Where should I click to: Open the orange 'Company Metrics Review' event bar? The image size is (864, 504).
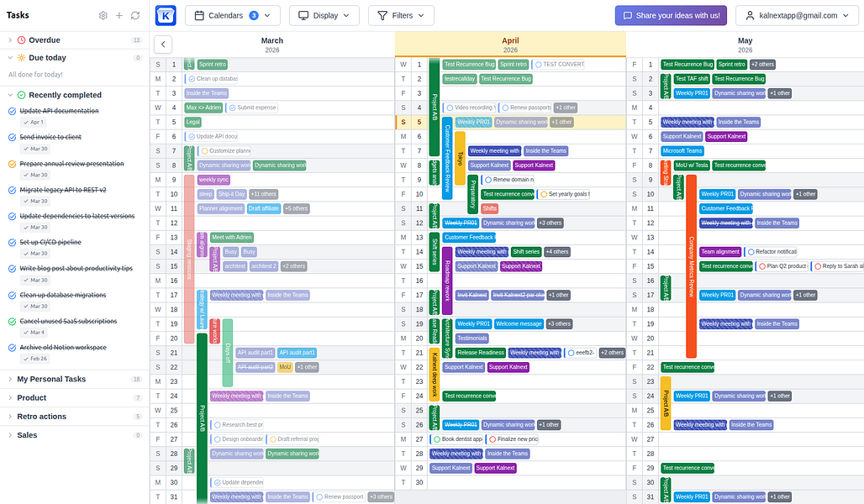pyautogui.click(x=691, y=266)
